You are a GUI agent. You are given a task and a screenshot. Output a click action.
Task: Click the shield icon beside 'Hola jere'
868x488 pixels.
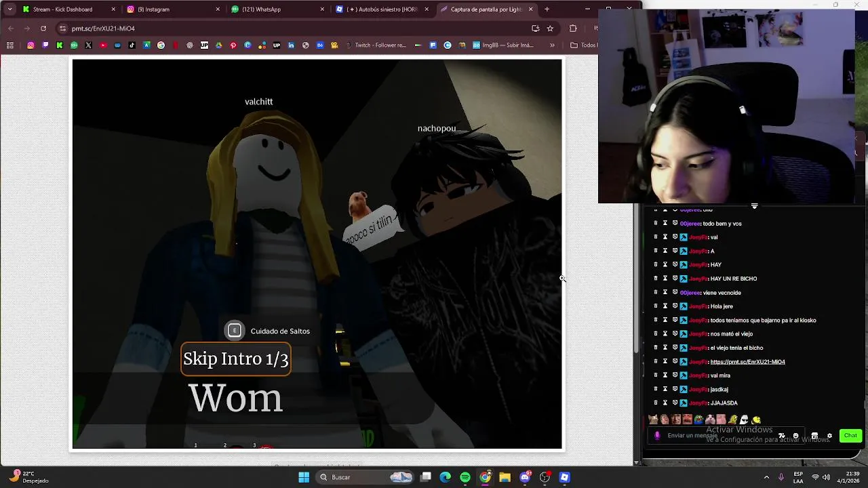[675, 306]
